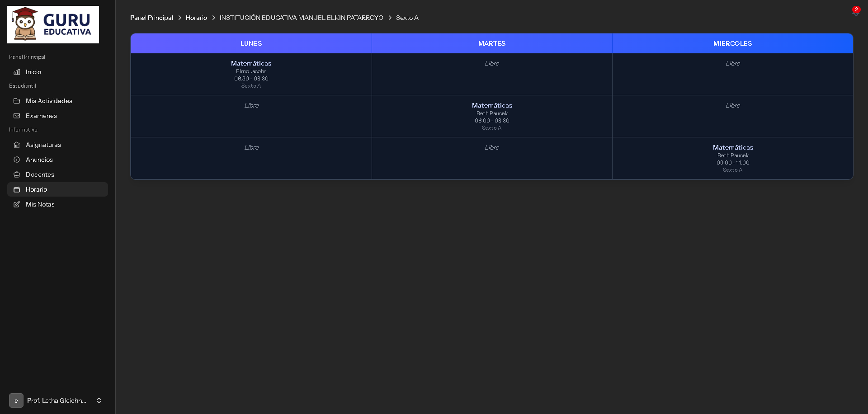The height and width of the screenshot is (414, 868).
Task: Click the LUNES column header
Action: (x=251, y=43)
